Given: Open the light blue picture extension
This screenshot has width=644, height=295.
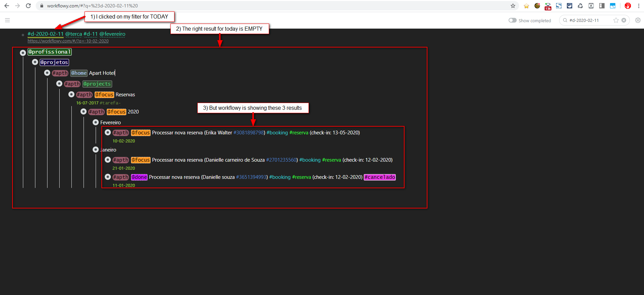Looking at the screenshot, I should point(613,6).
